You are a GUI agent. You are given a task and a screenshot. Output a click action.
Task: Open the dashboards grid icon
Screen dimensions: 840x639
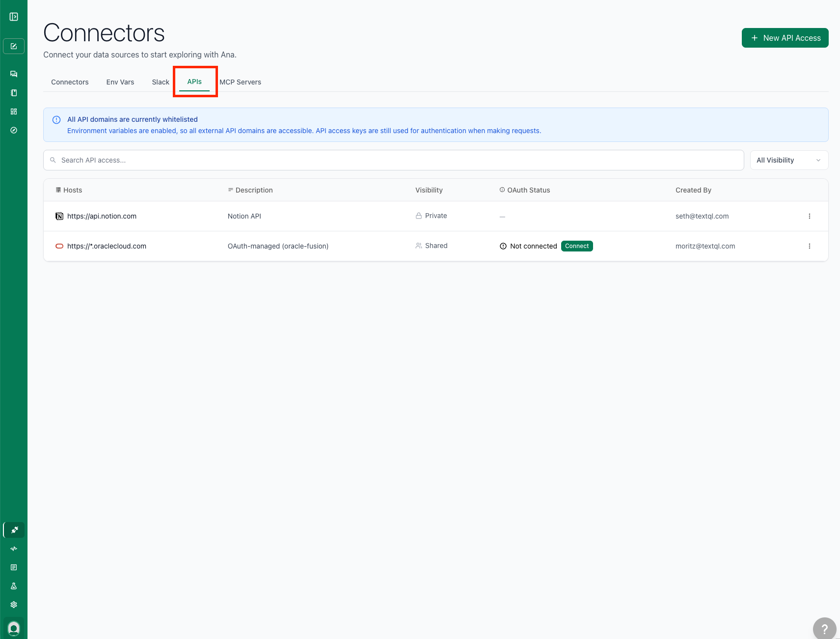point(14,111)
